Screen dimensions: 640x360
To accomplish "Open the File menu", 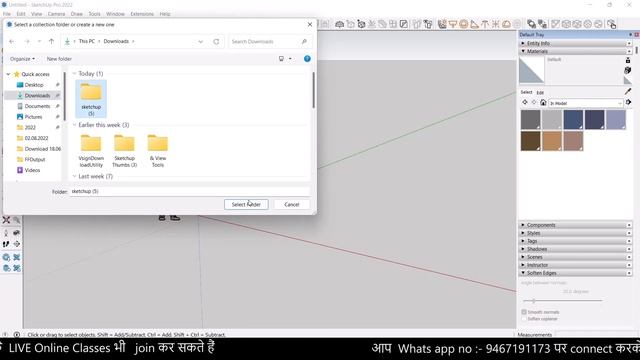I will 7,14.
